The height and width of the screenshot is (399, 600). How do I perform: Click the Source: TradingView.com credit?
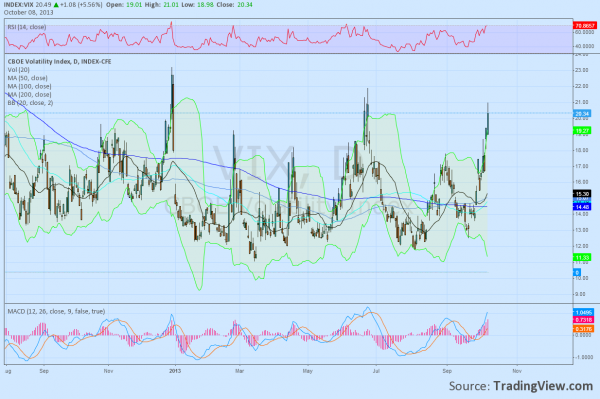(x=521, y=386)
